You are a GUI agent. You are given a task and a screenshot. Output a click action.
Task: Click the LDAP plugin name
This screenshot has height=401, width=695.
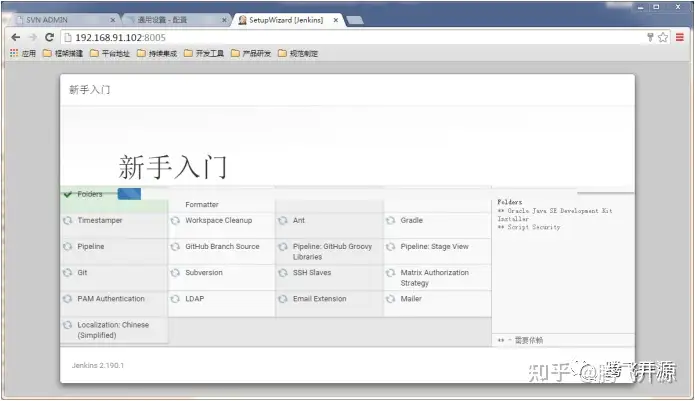click(195, 299)
